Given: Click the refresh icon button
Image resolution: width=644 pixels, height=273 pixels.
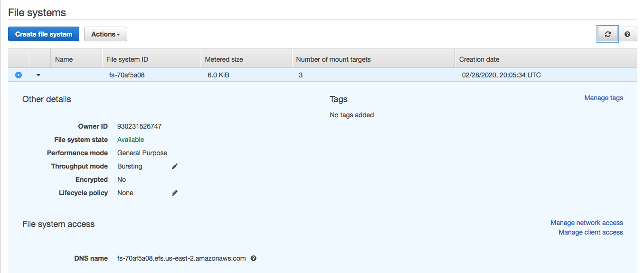Looking at the screenshot, I should (x=607, y=34).
